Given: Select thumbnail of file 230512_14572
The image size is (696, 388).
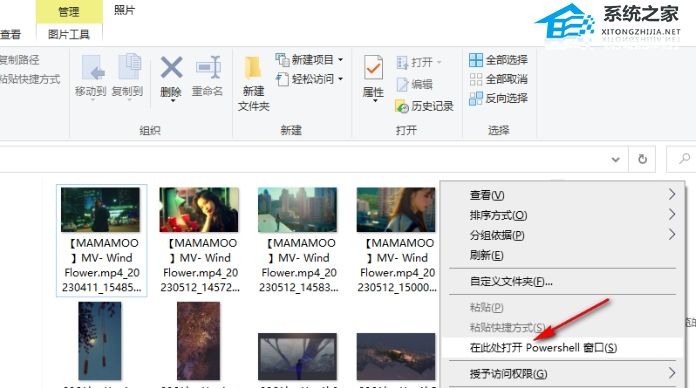Looking at the screenshot, I should [x=199, y=210].
